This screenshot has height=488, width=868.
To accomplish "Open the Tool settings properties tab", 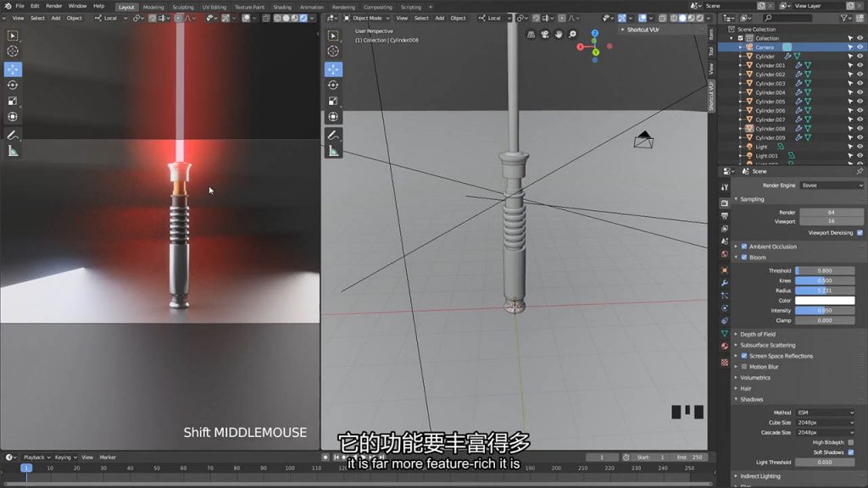I will click(725, 187).
